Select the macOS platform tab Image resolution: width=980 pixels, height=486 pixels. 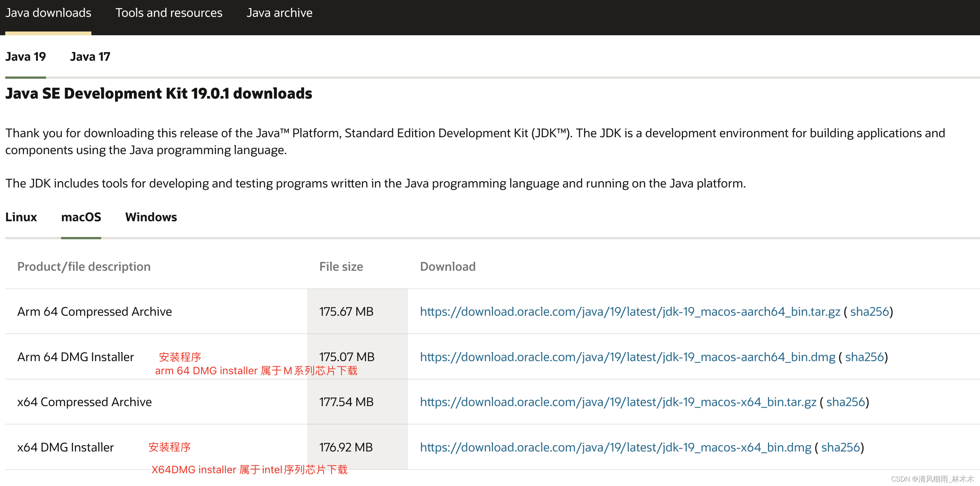coord(81,217)
